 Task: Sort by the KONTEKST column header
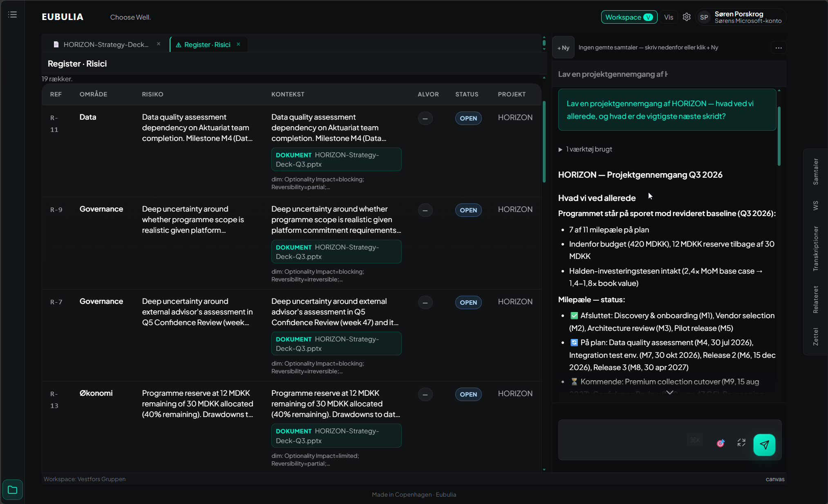click(x=288, y=94)
